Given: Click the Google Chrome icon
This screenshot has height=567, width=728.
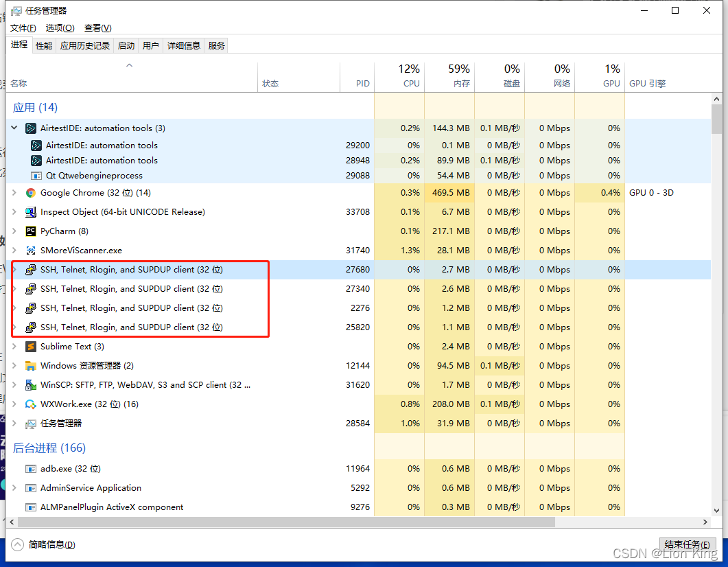Looking at the screenshot, I should (x=31, y=193).
